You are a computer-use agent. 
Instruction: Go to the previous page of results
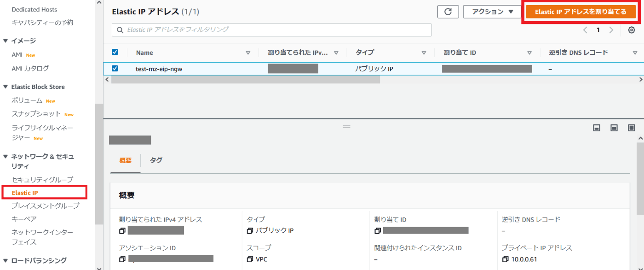tap(585, 30)
